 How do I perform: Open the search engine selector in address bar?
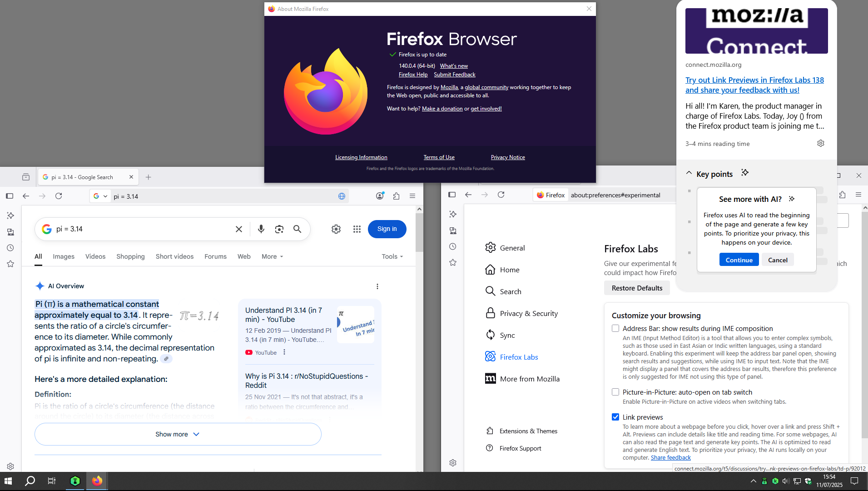(x=100, y=196)
